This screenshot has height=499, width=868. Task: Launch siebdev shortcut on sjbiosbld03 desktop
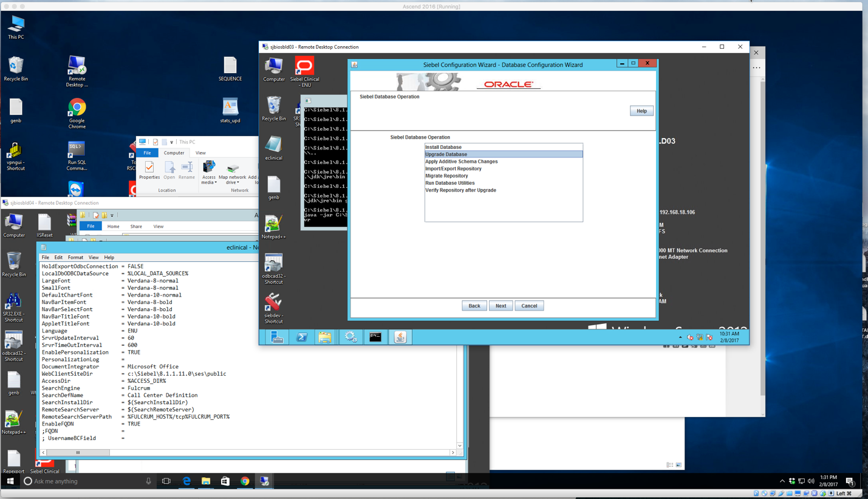pyautogui.click(x=274, y=309)
